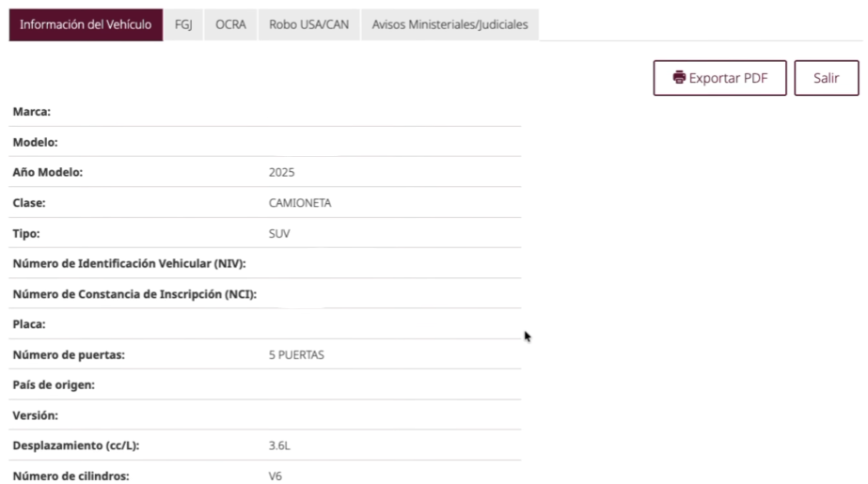This screenshot has width=868, height=484.
Task: Click the Número de Identificación Vehicular (NIV) label
Action: click(129, 264)
